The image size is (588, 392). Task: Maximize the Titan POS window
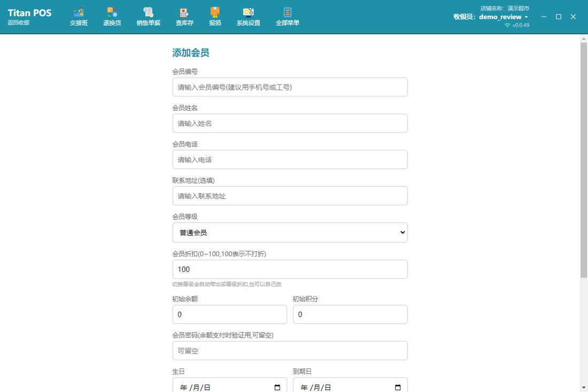coord(559,17)
